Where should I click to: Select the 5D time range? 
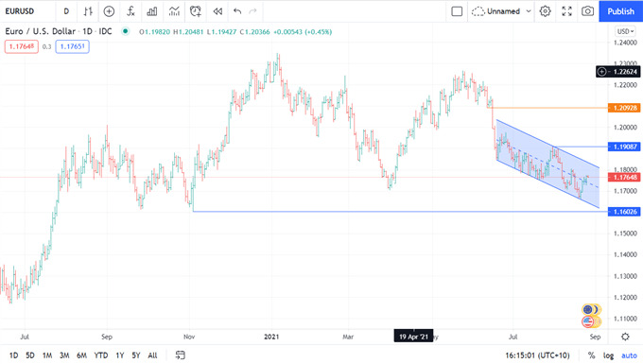click(x=30, y=355)
